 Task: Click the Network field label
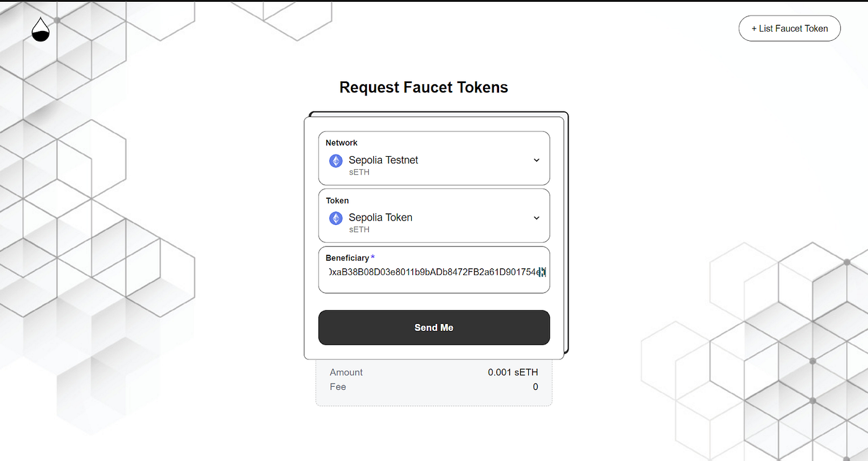click(342, 143)
